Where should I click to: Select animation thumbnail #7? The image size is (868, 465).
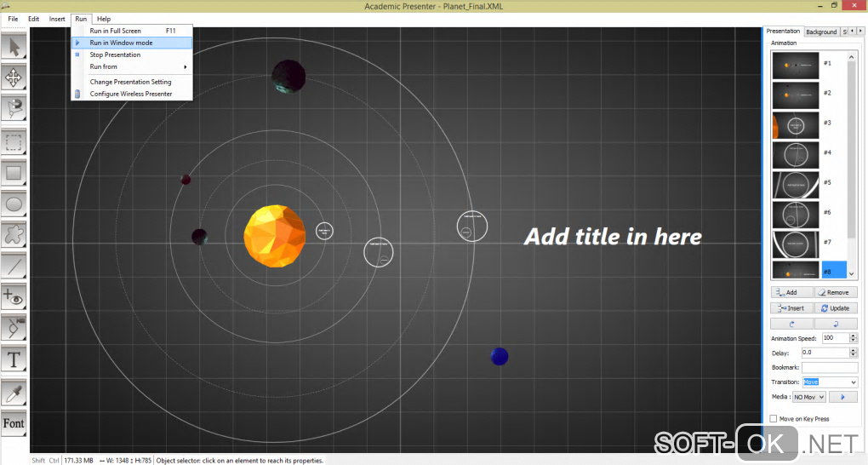796,244
